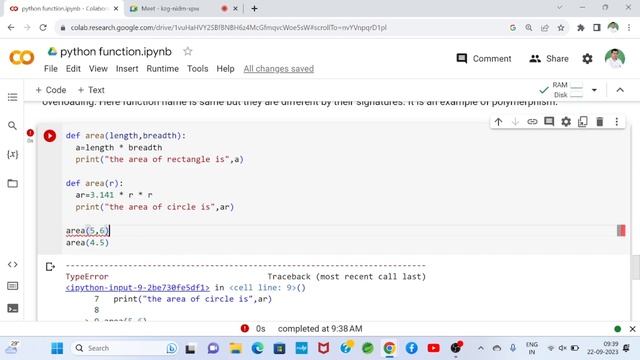Image resolution: width=640 pixels, height=360 pixels.
Task: Open the Runtime menu
Action: point(162,69)
